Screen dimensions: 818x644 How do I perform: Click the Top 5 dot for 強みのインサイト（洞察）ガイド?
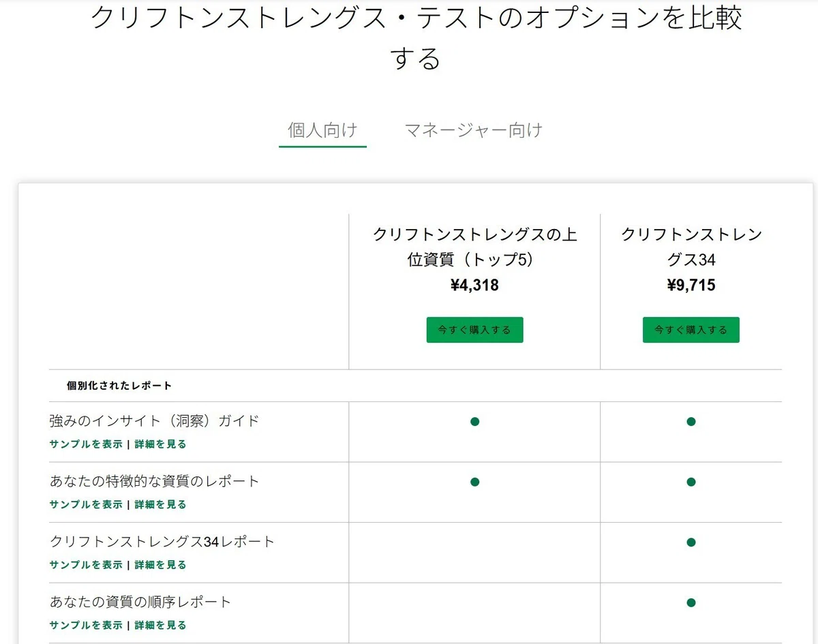point(474,422)
